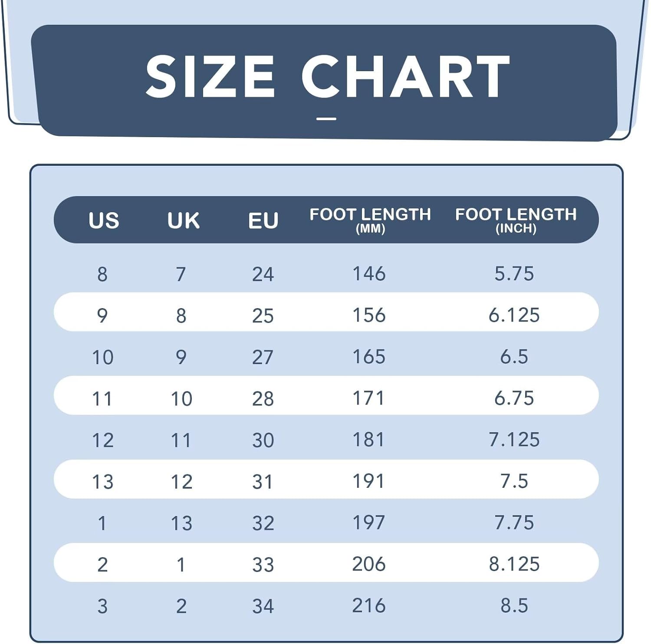Click the EU column header
This screenshot has height=644, width=651.
pyautogui.click(x=263, y=220)
